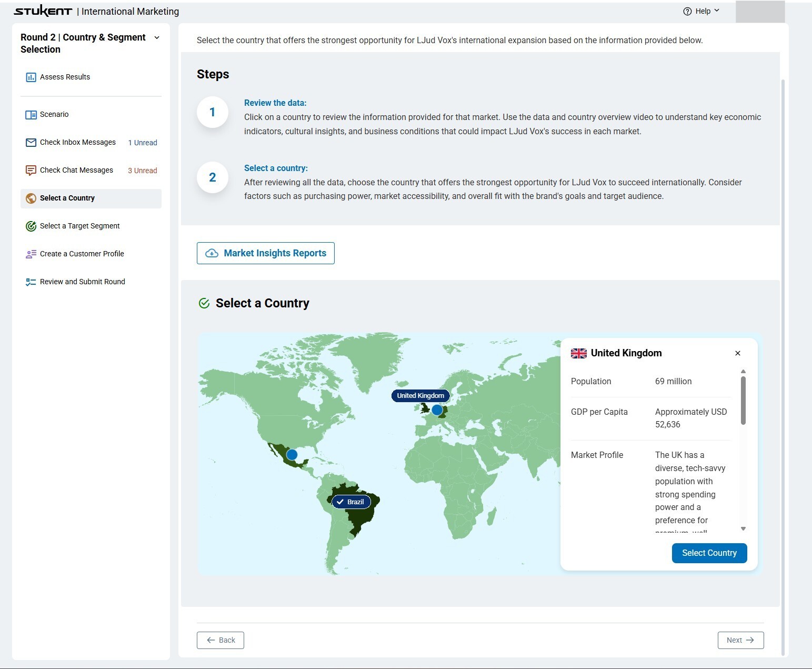Open Review and Submit Round

point(91,282)
